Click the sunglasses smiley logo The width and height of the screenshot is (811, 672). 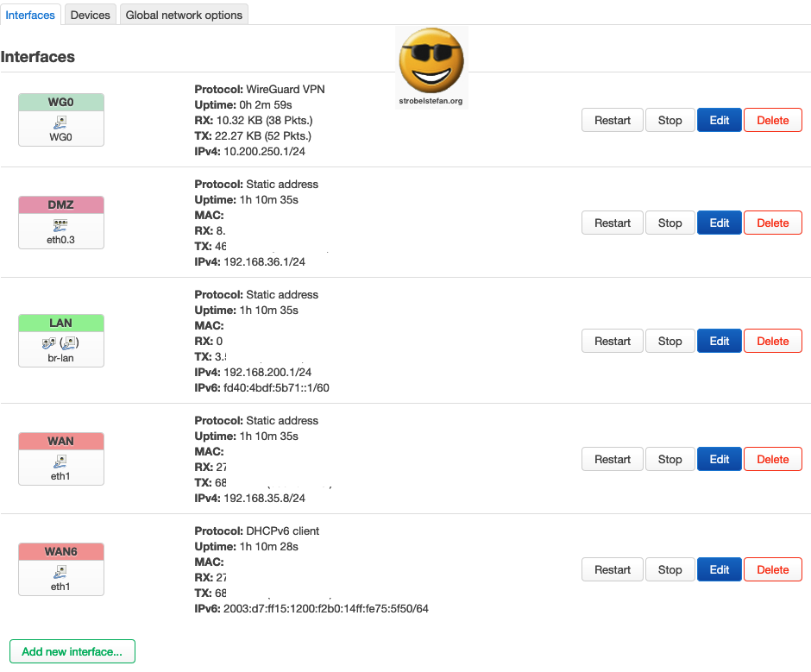pyautogui.click(x=431, y=60)
